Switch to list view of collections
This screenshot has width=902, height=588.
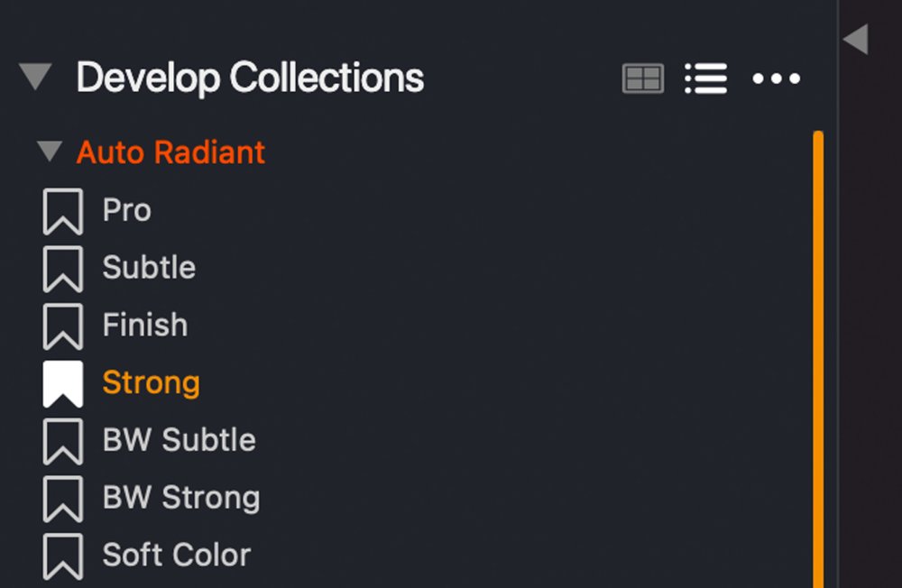coord(705,78)
